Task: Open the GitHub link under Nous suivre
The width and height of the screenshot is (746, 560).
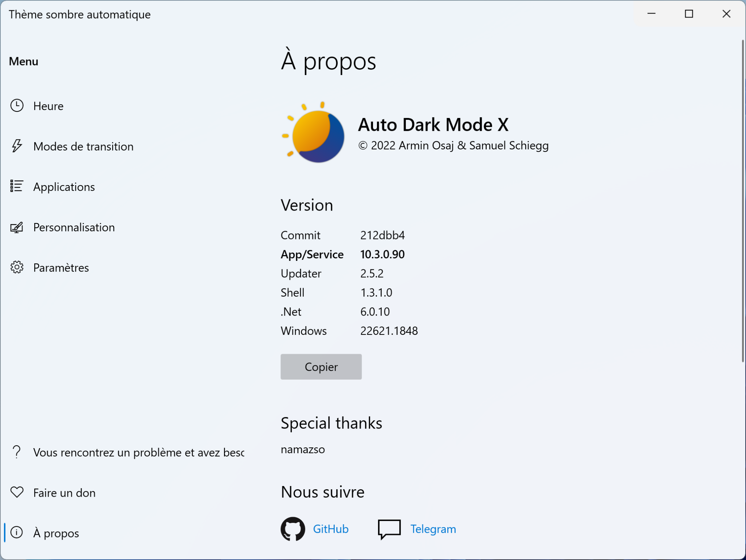Action: pos(330,529)
